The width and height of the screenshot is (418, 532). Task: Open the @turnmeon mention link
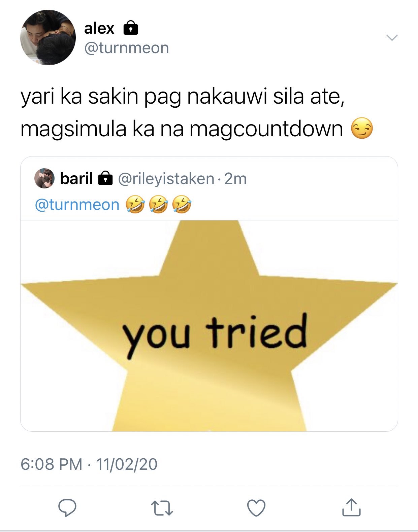coord(77,205)
